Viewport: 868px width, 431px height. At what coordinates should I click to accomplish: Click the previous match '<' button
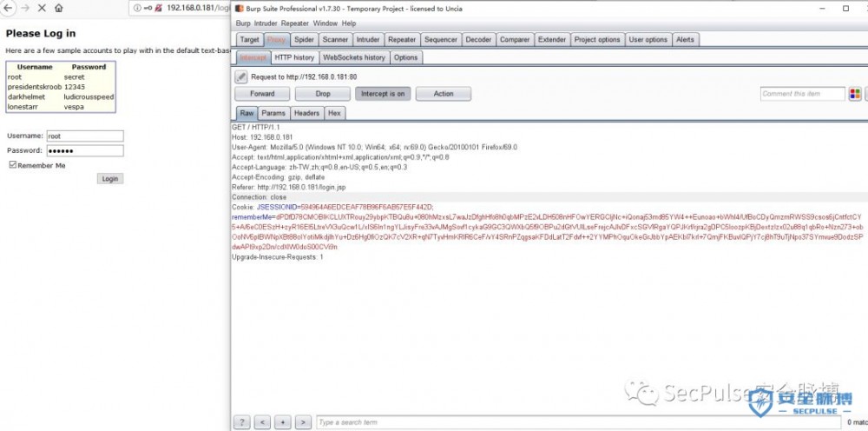(262, 422)
